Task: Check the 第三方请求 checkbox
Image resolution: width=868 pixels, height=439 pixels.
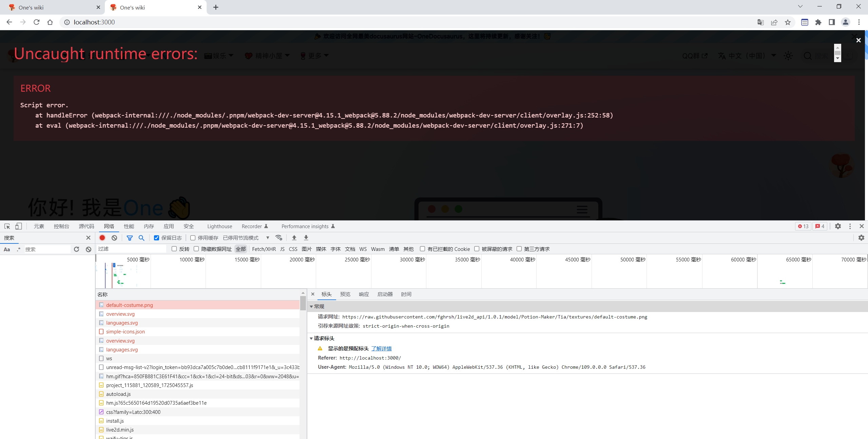Action: pos(519,249)
